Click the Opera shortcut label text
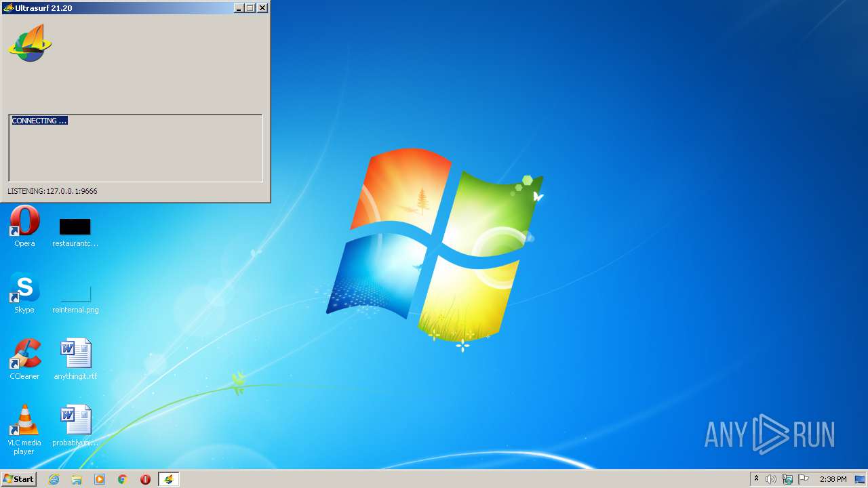868x488 pixels. point(24,243)
